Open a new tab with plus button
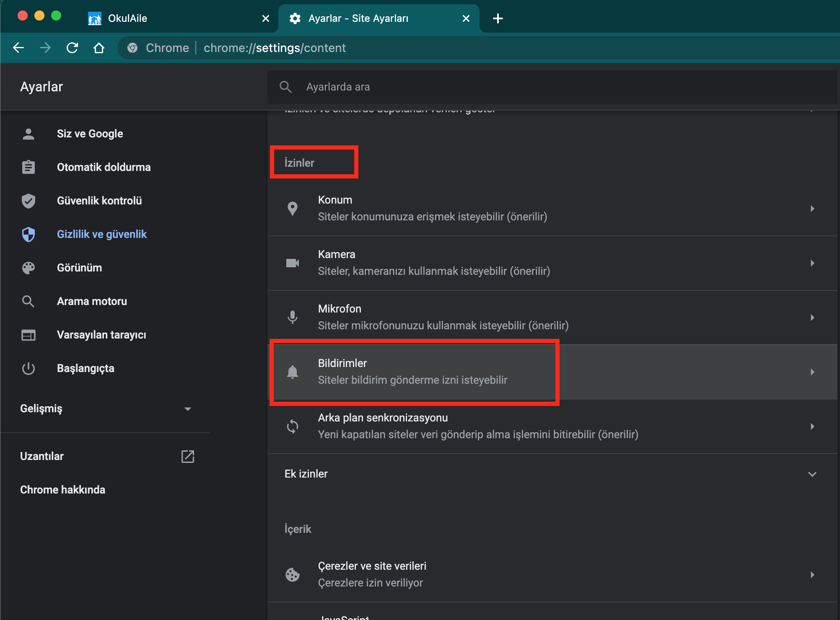 coord(498,18)
